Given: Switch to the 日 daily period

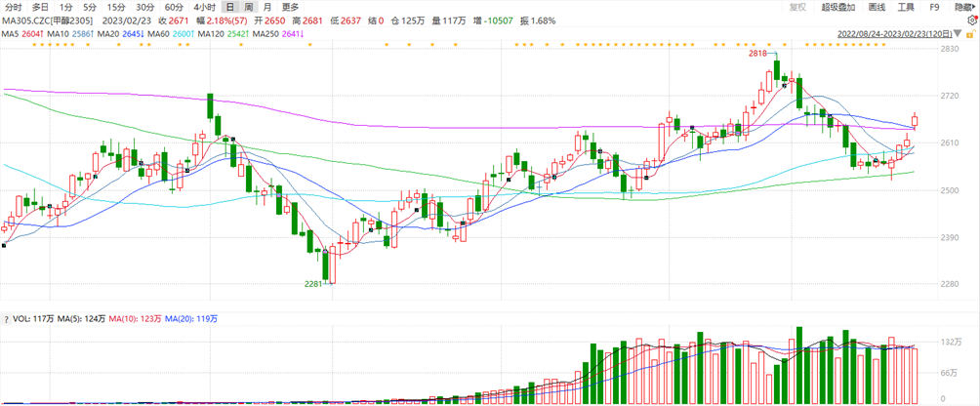Looking at the screenshot, I should coord(230,7).
